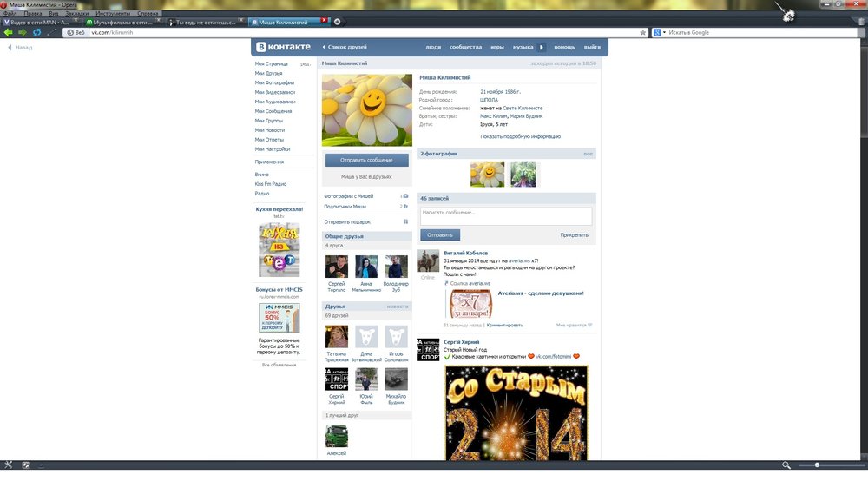Click the gift icon beside Отправить подарок

(x=405, y=221)
